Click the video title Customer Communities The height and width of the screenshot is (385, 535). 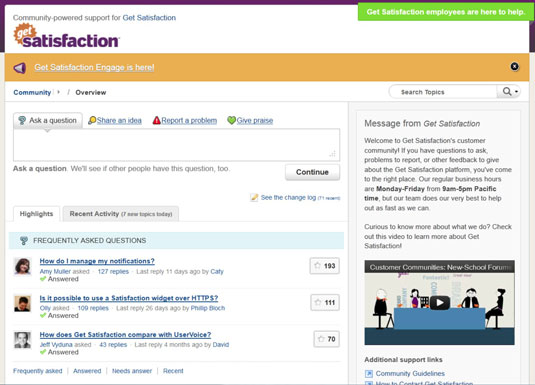coord(440,267)
